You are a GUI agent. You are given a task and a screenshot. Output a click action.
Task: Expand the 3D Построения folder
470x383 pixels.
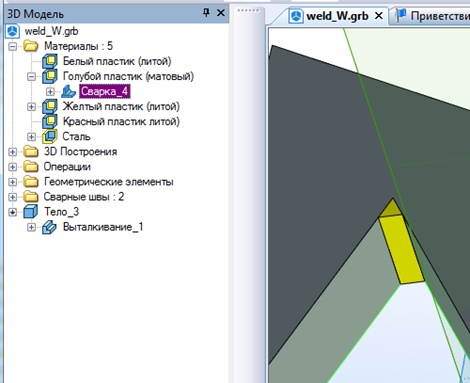tap(12, 152)
